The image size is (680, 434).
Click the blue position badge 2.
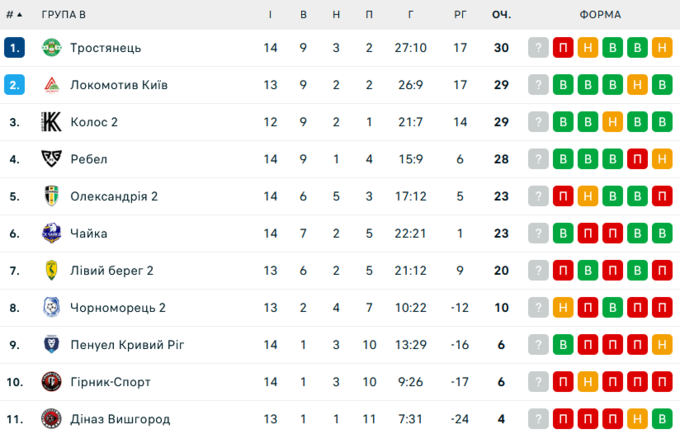pyautogui.click(x=14, y=85)
